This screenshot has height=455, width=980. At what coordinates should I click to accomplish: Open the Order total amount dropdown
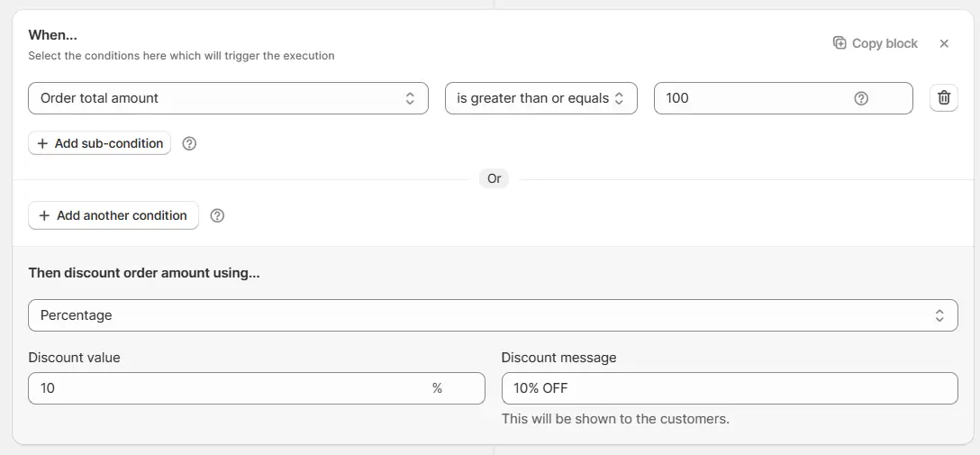click(x=228, y=98)
